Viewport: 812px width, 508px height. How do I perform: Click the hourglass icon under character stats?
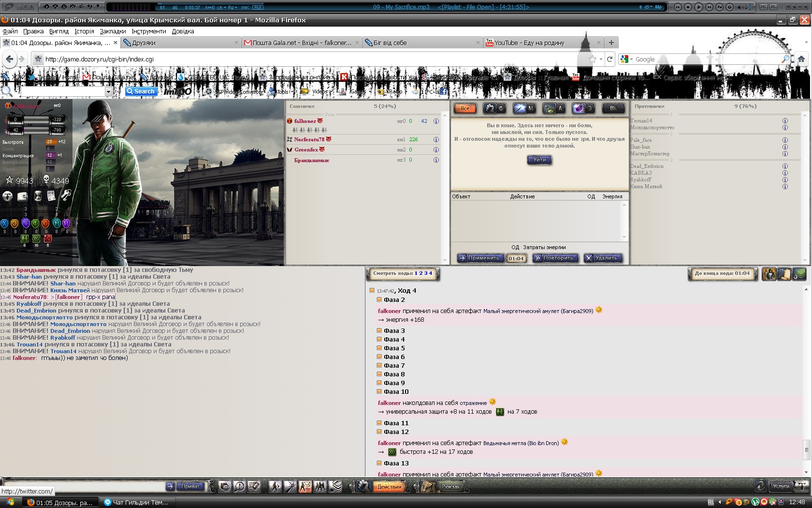[38, 196]
